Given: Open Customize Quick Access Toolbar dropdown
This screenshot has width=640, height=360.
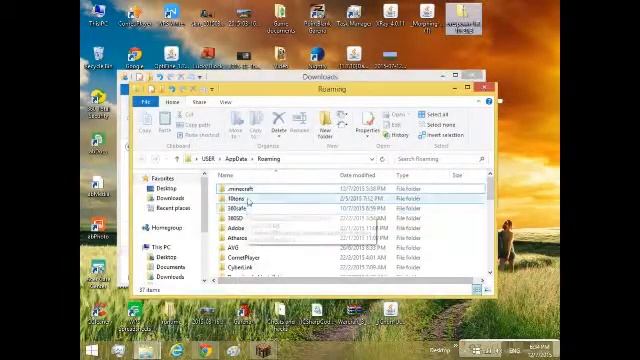Looking at the screenshot, I should click(x=212, y=89).
